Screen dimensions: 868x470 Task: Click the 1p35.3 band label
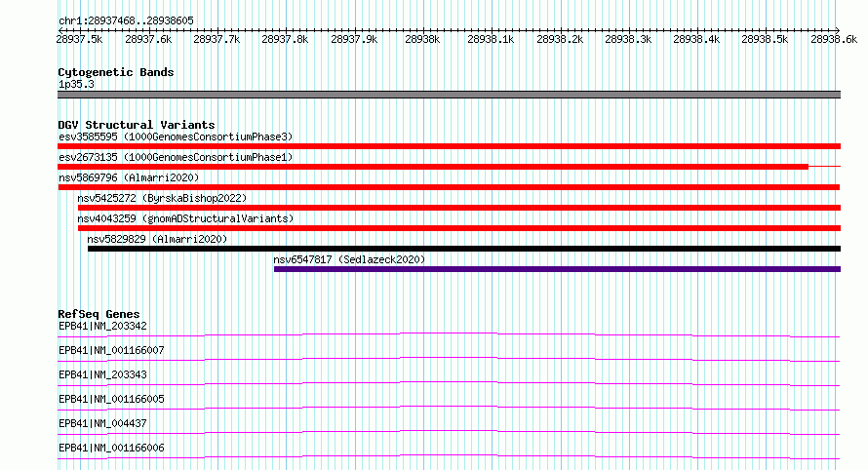[76, 85]
